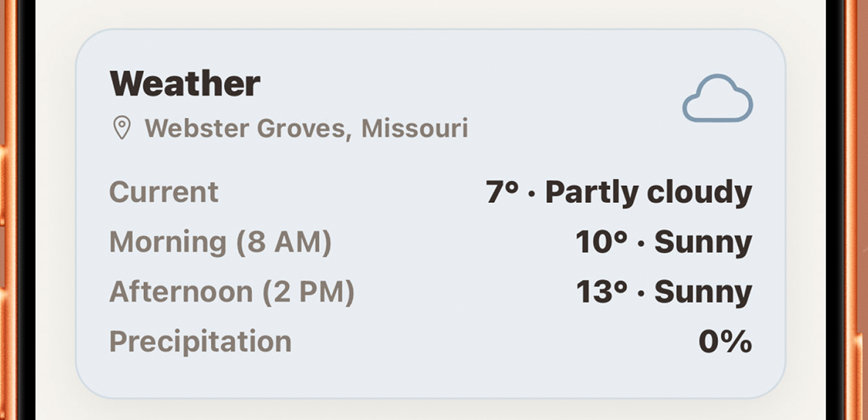
Task: Click Sunny in the Morning row
Action: coord(703,242)
